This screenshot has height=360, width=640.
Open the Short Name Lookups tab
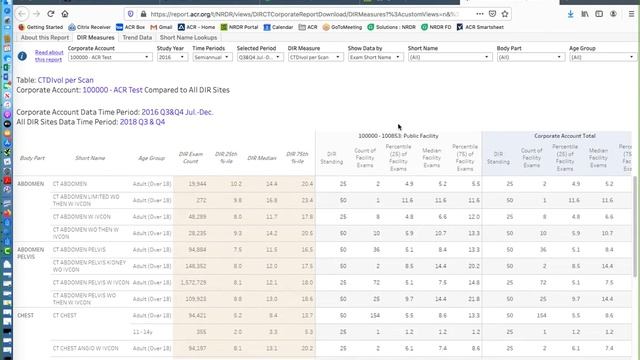pyautogui.click(x=189, y=38)
